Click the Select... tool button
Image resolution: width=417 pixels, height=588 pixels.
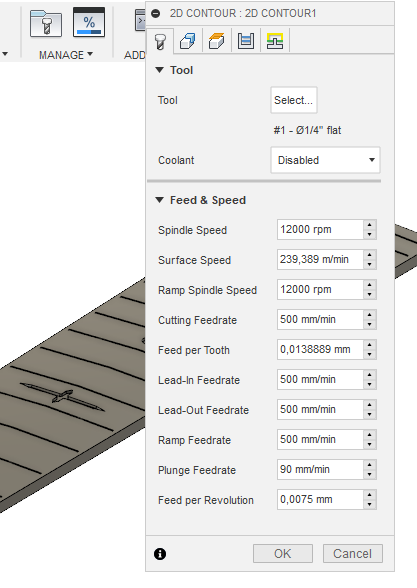click(294, 100)
